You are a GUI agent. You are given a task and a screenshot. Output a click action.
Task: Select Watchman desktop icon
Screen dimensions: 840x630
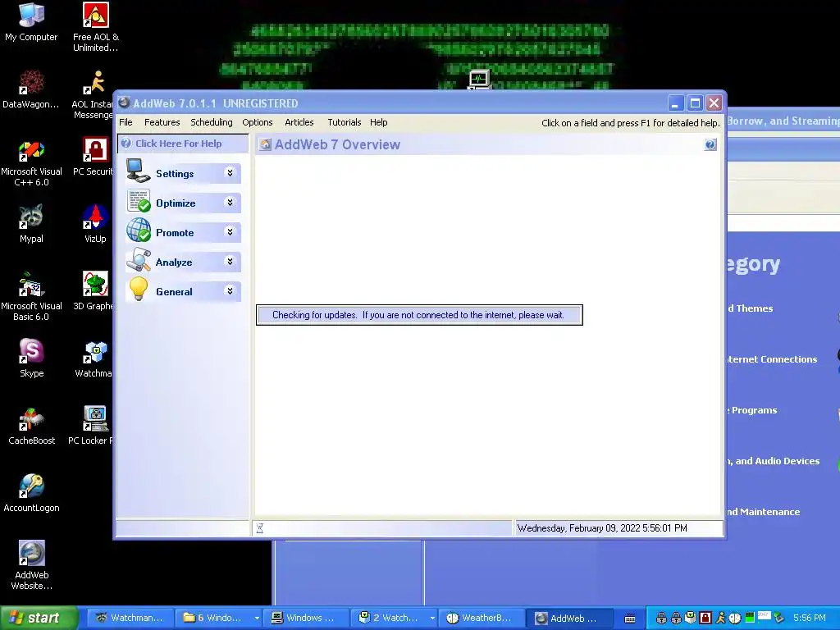click(x=94, y=358)
